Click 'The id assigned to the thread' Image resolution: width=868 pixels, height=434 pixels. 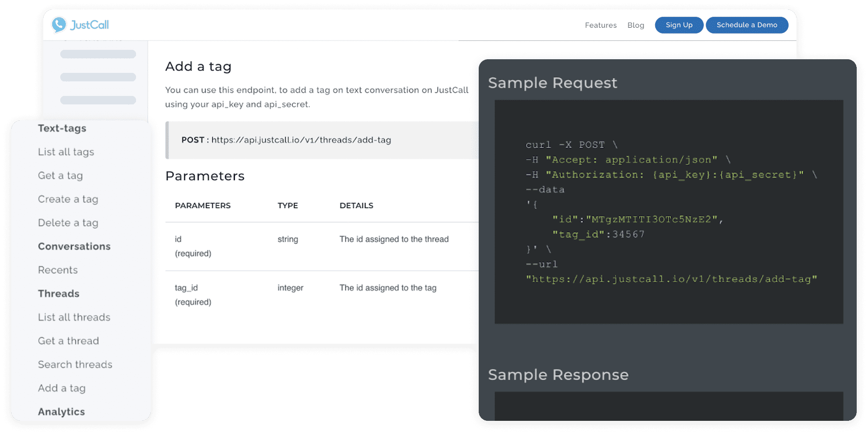click(394, 239)
